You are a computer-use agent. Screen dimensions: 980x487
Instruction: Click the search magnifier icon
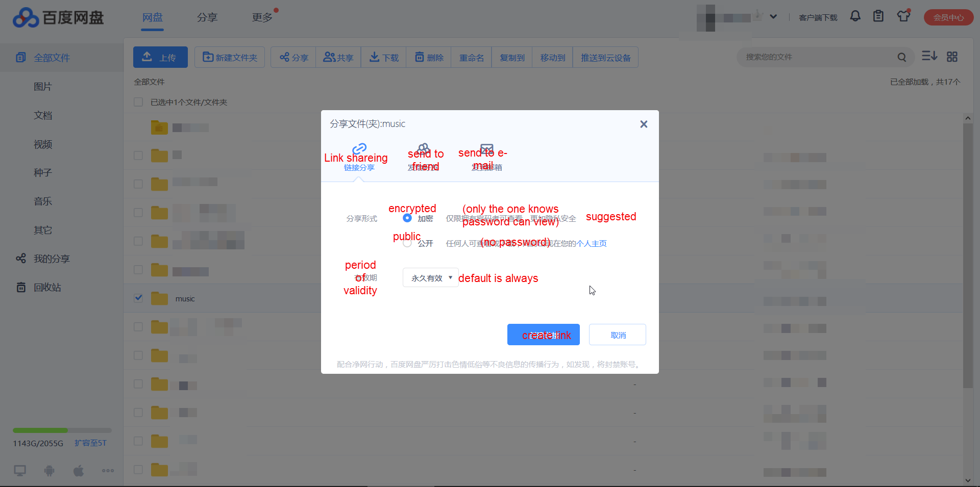tap(902, 57)
